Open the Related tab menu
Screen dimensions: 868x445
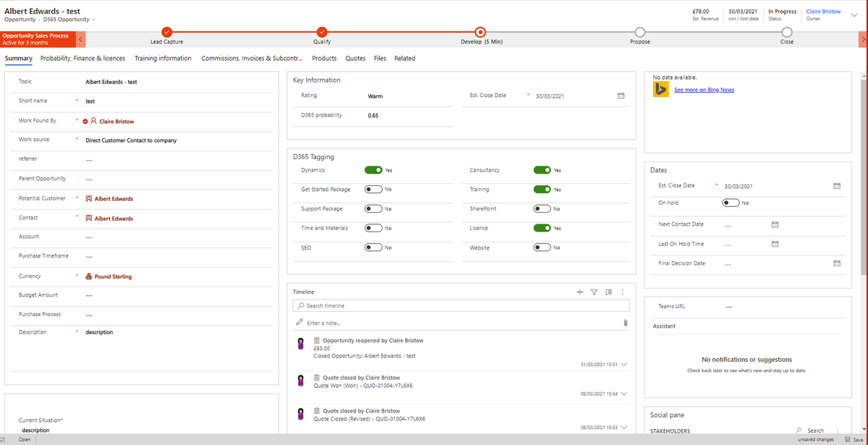404,59
